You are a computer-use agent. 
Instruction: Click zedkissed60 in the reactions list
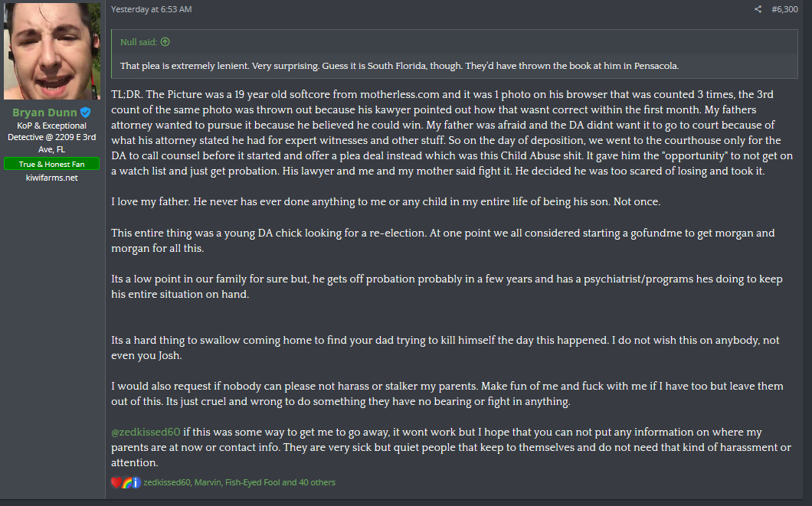[167, 482]
